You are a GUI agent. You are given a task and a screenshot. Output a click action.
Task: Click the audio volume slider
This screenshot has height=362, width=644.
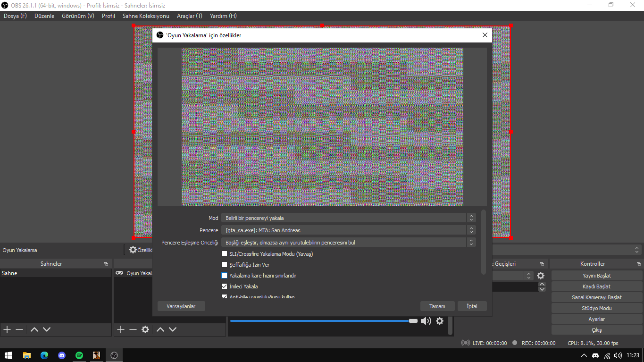[x=321, y=321]
